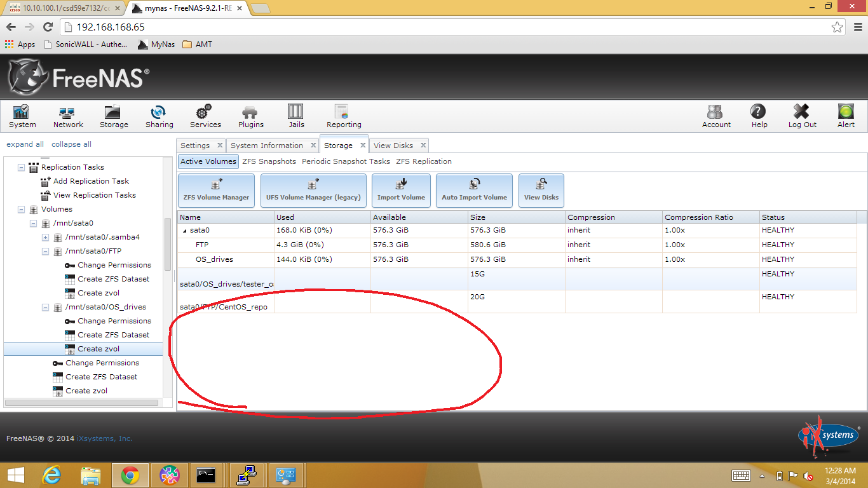Open the on-screen keyboard tray icon
Screen dimensions: 868x488
pos(742,476)
